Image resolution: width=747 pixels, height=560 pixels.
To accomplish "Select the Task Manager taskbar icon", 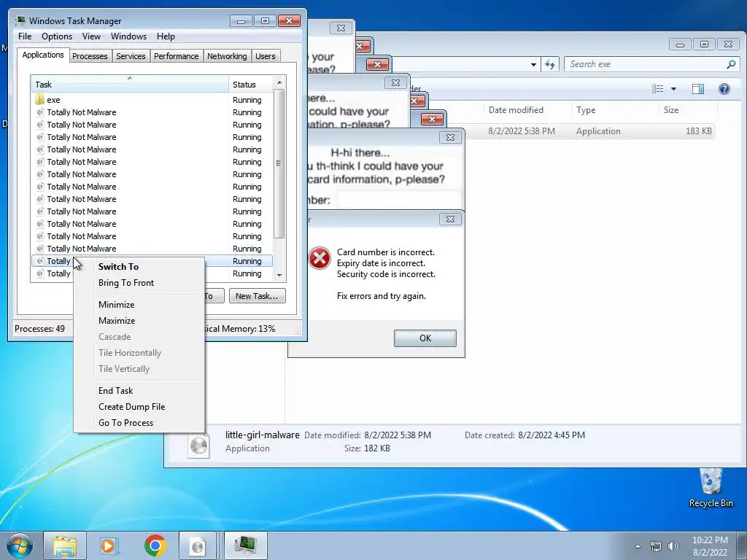I will pos(245,545).
